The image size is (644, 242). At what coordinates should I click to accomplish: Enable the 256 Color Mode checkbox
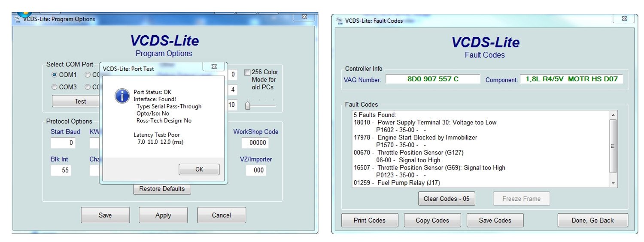[x=247, y=72]
